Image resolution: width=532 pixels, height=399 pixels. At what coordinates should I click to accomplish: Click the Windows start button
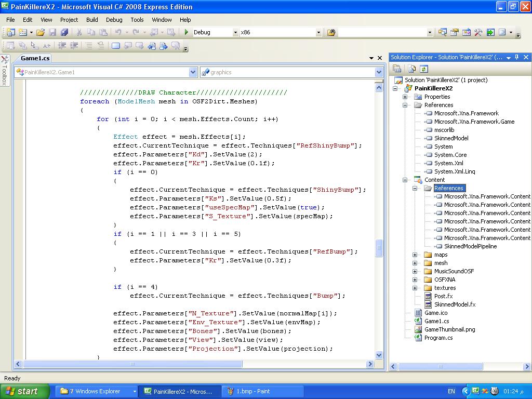coord(24,391)
